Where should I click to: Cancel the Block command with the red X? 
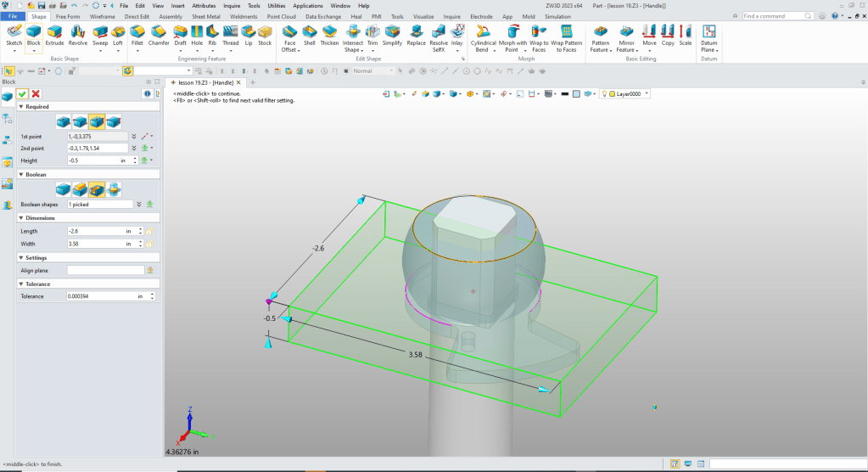click(x=36, y=93)
